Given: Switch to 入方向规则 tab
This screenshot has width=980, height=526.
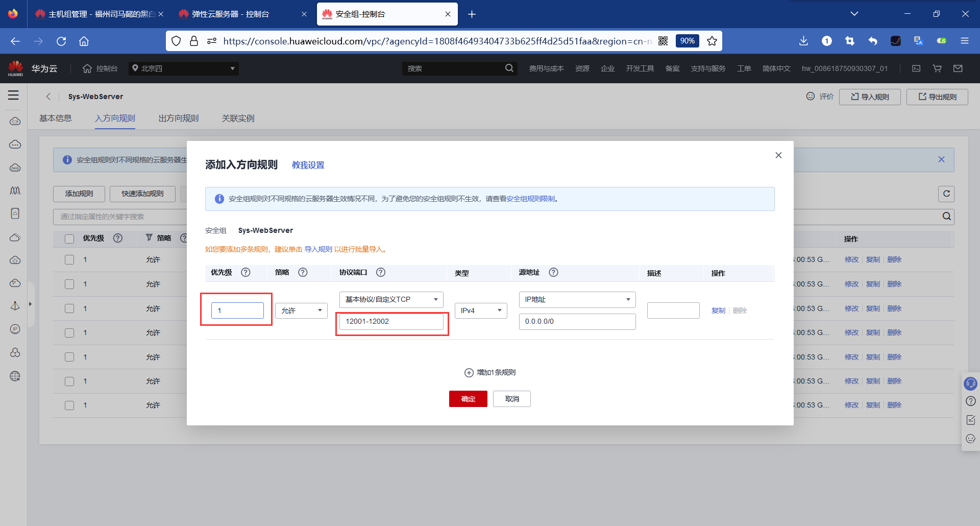Looking at the screenshot, I should tap(115, 118).
